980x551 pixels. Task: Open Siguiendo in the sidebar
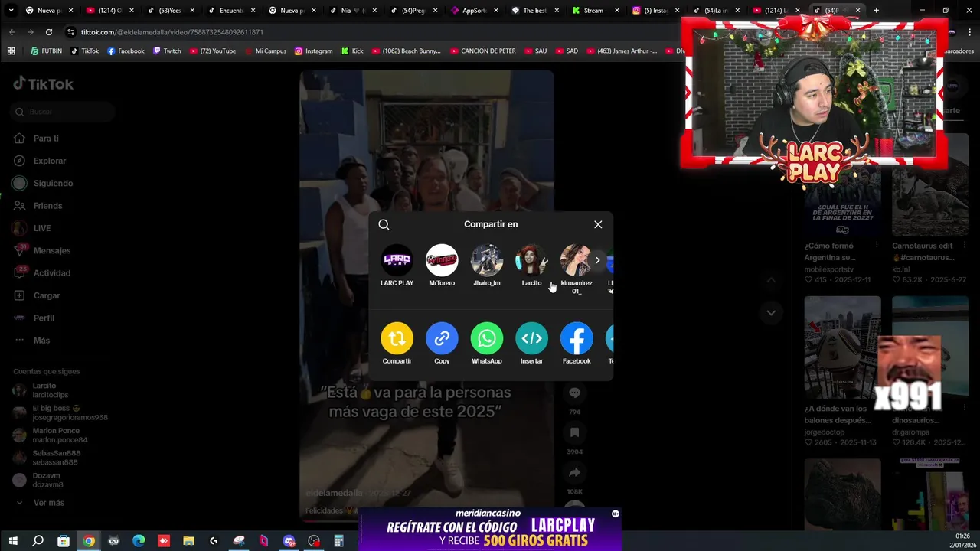pos(53,184)
